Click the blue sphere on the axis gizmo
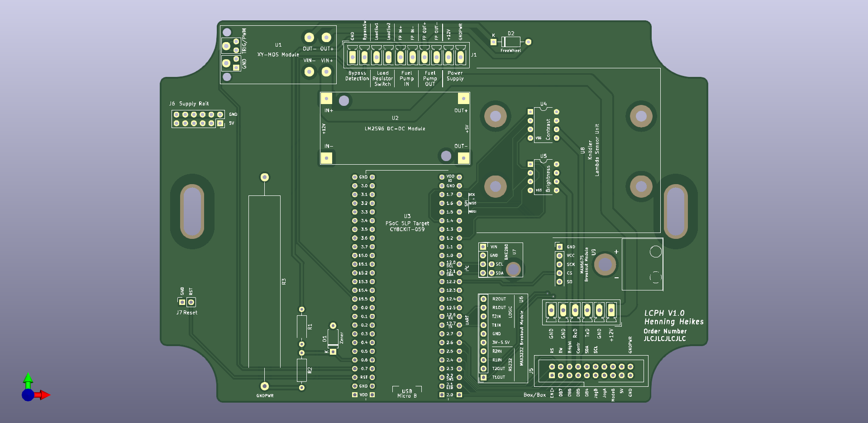868x423 pixels. [x=28, y=395]
